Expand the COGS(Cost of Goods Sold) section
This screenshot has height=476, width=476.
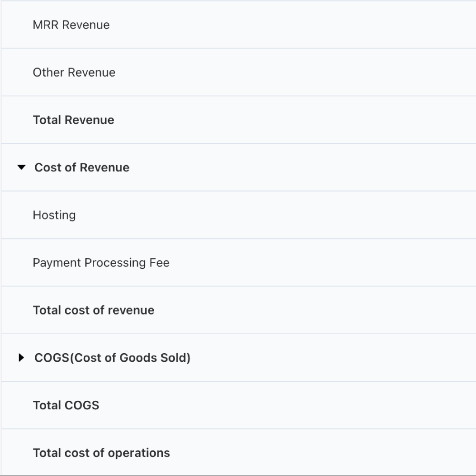[21, 357]
